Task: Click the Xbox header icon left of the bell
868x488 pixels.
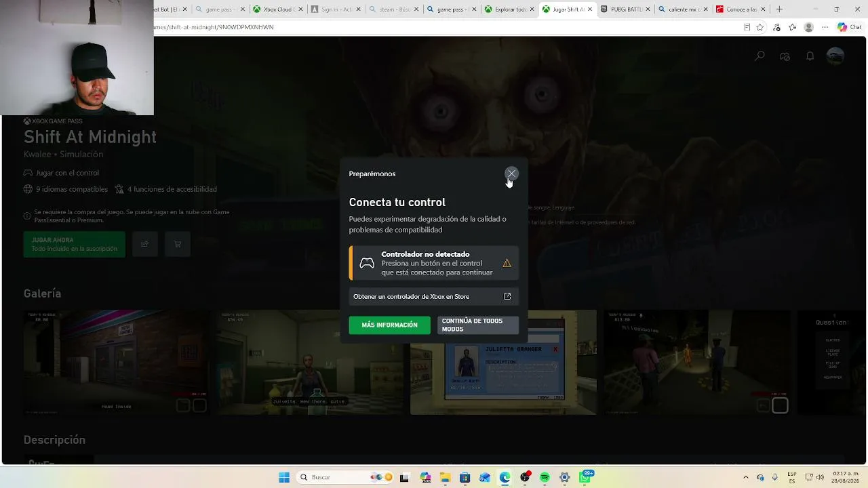Action: point(785,56)
